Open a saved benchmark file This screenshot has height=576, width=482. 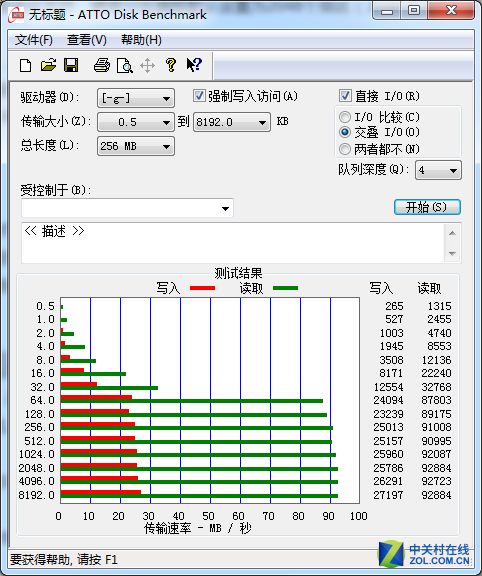coord(48,65)
